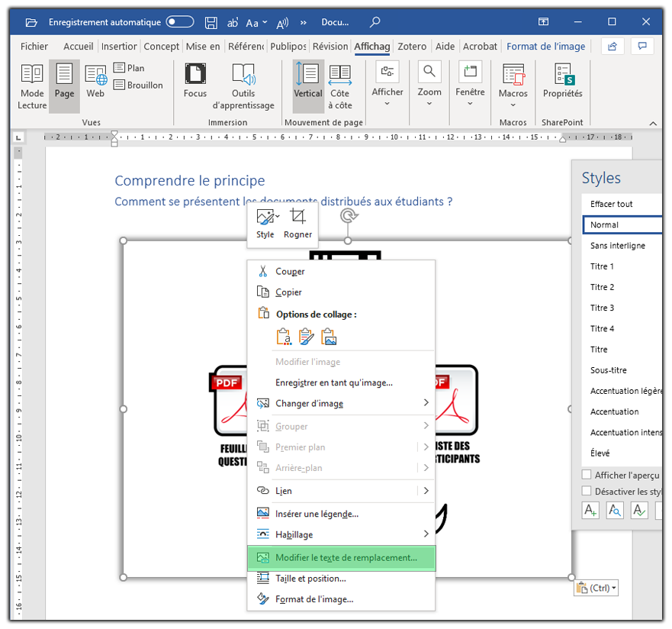The height and width of the screenshot is (629, 672).
Task: Switch to Web view
Action: point(95,82)
